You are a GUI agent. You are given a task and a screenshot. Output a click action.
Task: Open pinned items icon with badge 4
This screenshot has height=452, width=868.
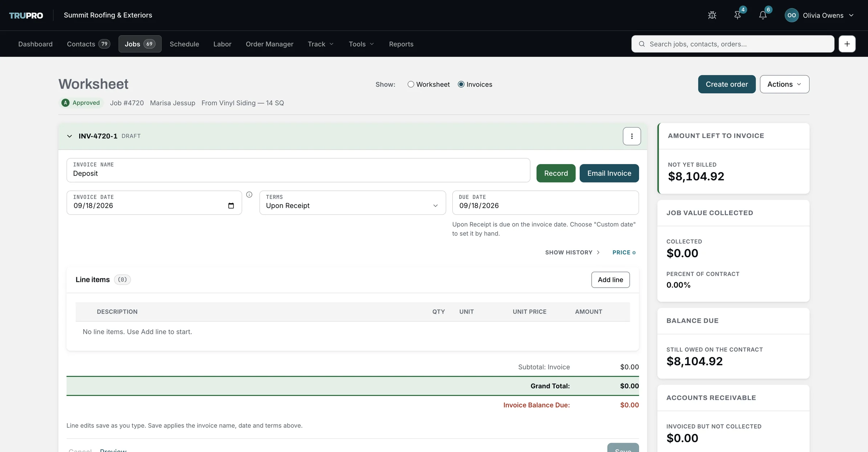[x=738, y=15]
